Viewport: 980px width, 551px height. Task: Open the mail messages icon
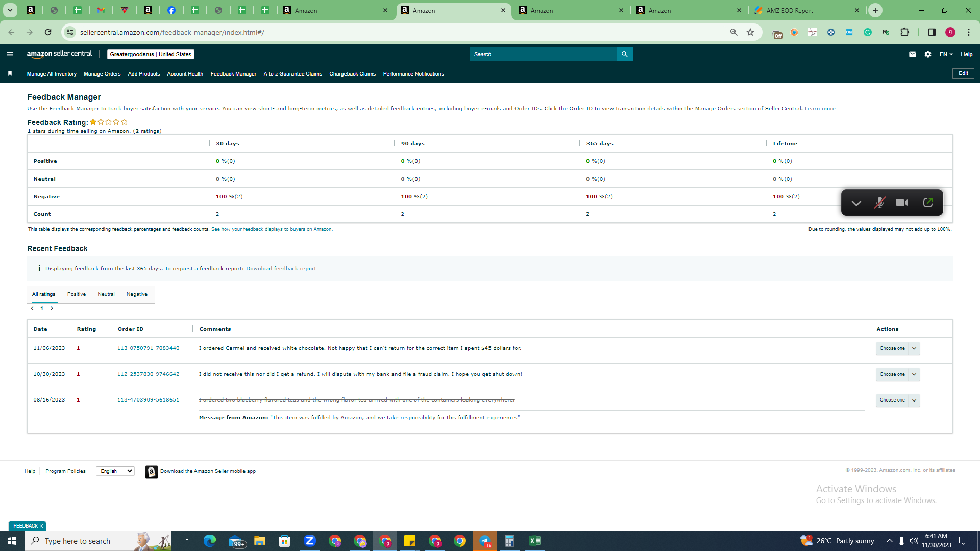913,54
